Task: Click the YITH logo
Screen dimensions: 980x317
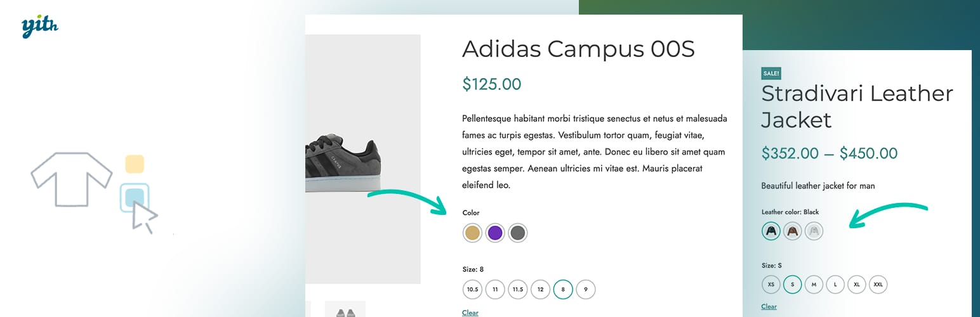Action: click(39, 27)
